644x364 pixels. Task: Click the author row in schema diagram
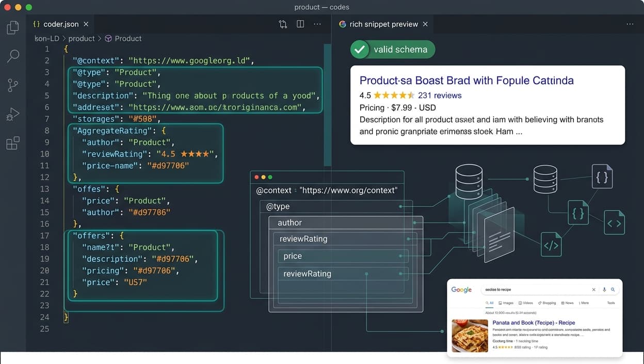(x=346, y=223)
